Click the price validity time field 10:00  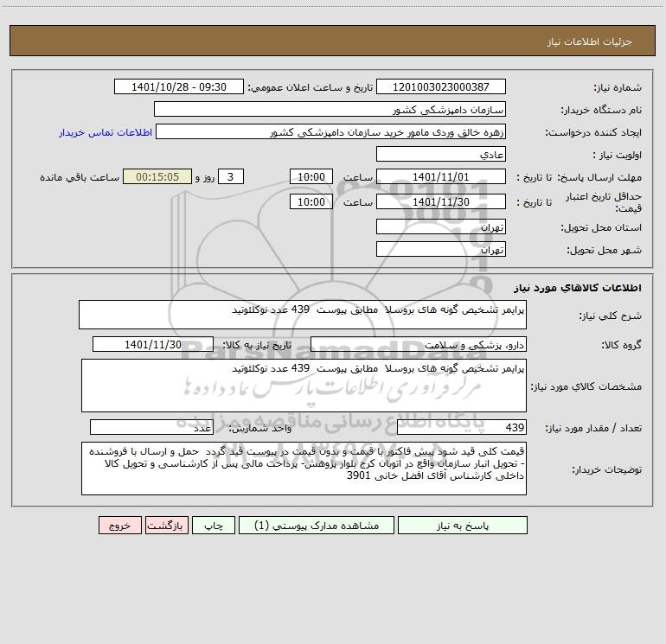click(311, 202)
